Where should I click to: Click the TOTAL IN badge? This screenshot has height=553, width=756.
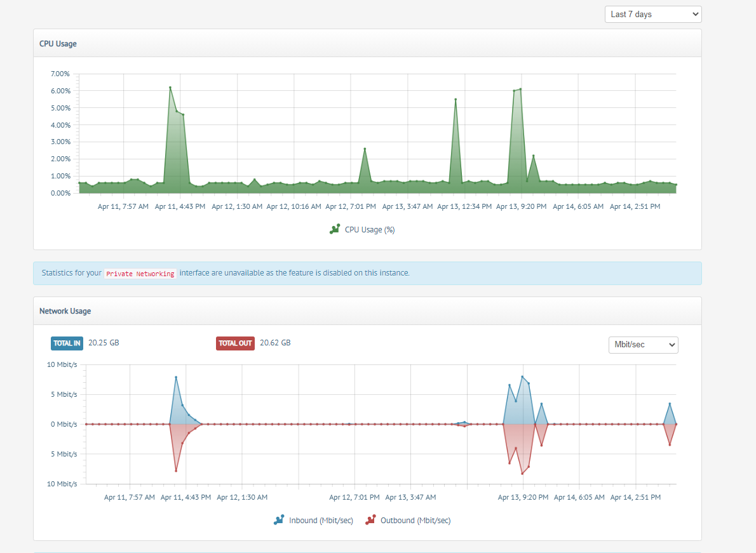click(67, 343)
